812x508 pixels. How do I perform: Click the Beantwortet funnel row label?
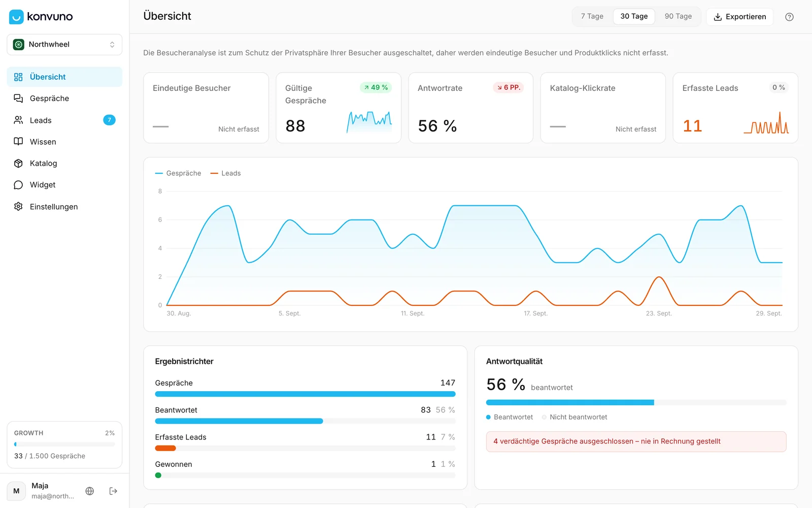click(x=176, y=410)
